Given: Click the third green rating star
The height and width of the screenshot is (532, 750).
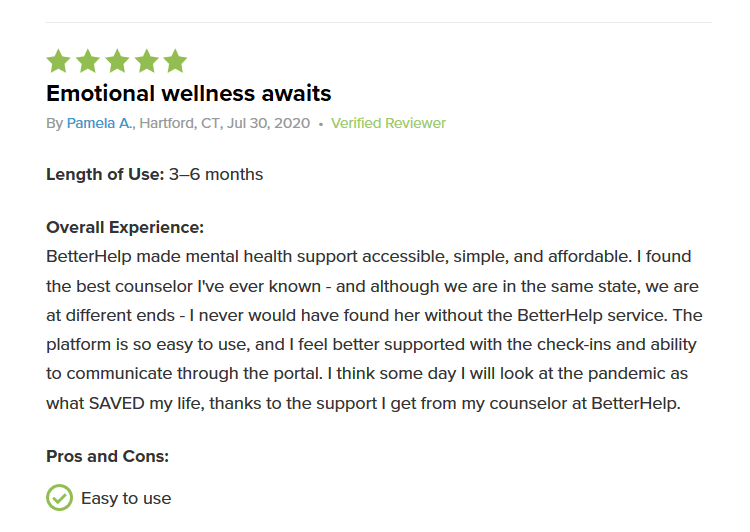Looking at the screenshot, I should (116, 61).
